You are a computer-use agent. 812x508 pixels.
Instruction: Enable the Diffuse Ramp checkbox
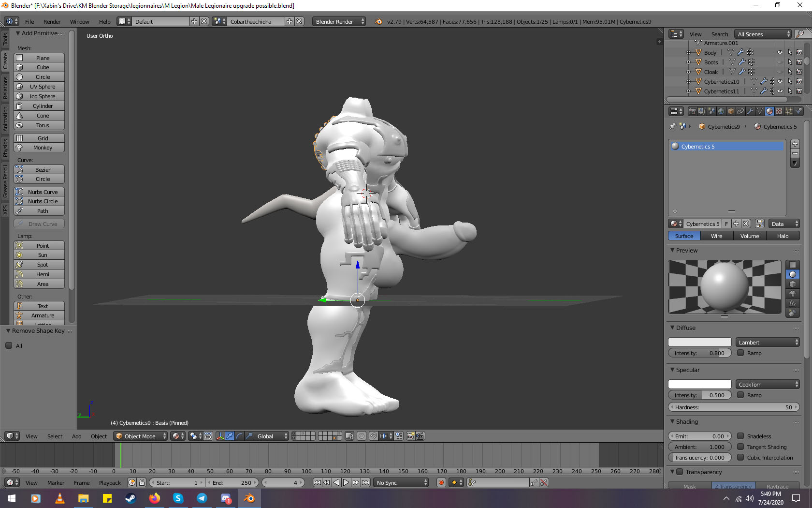click(740, 353)
